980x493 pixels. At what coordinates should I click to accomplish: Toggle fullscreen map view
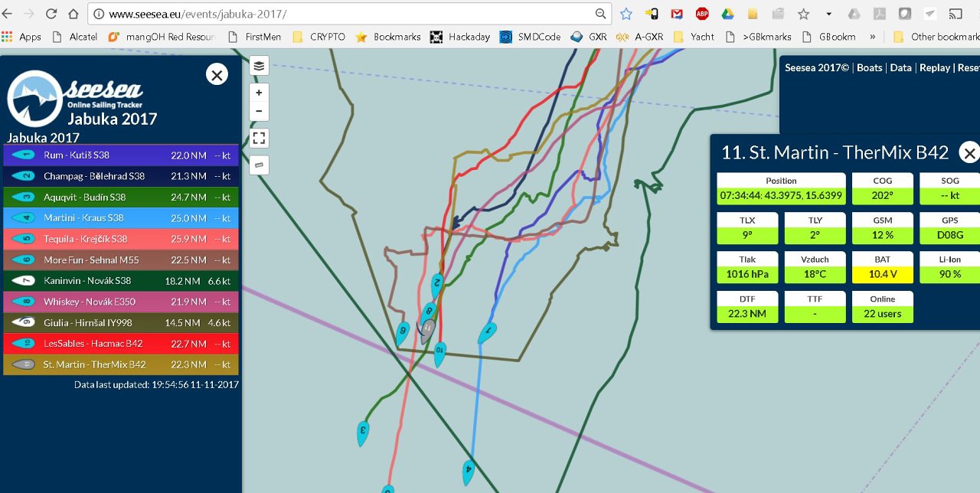(259, 139)
